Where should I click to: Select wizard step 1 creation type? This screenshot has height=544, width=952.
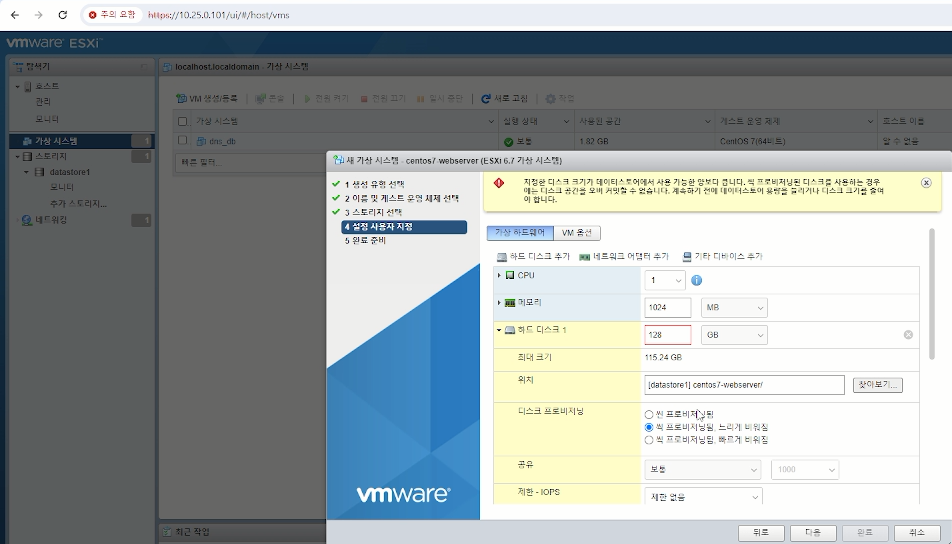pos(375,184)
